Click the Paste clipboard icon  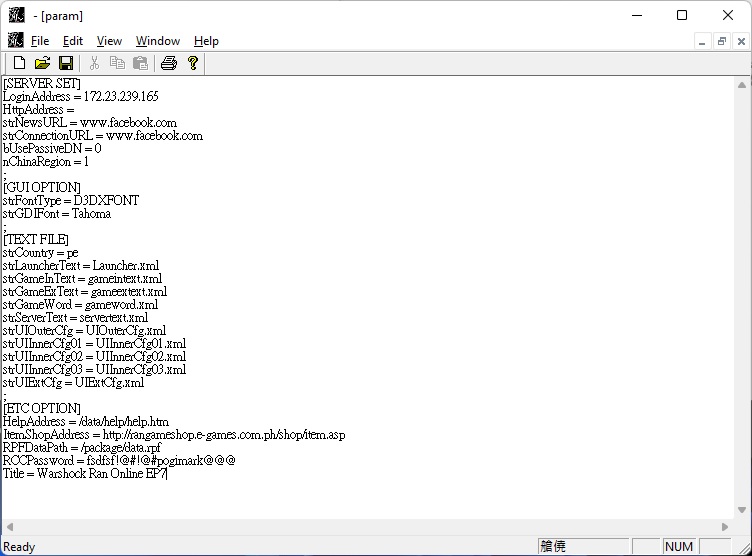click(141, 63)
